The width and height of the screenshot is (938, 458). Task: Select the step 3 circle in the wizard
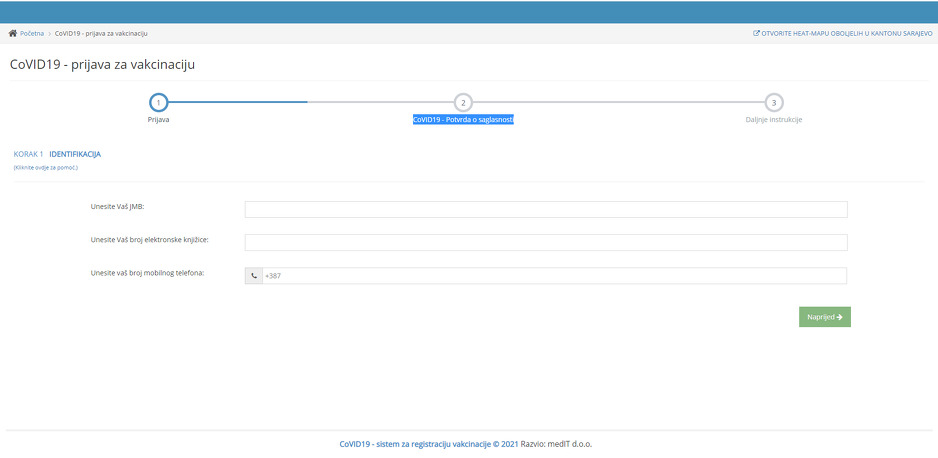point(773,102)
